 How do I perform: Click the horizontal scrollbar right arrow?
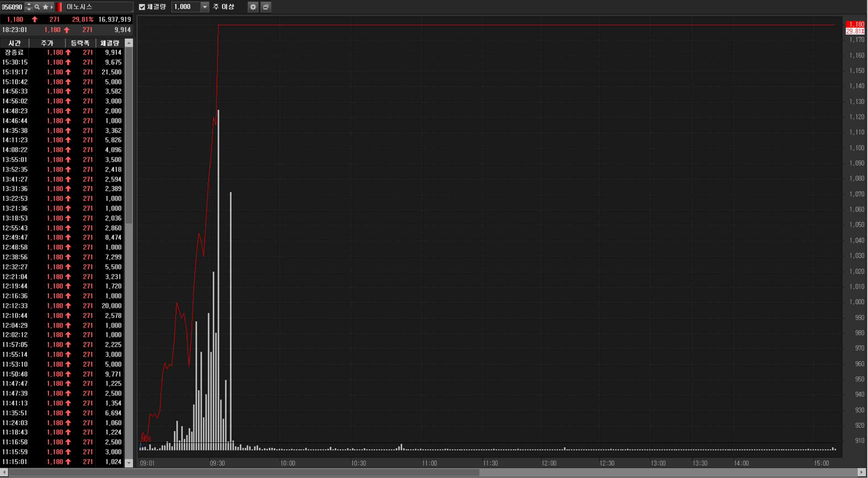point(861,472)
